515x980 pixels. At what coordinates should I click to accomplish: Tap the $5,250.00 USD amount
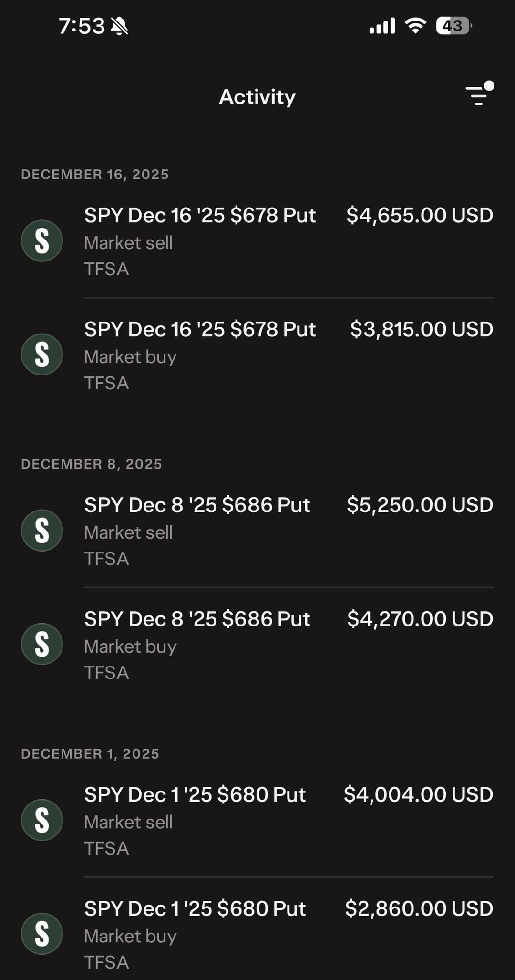(420, 505)
